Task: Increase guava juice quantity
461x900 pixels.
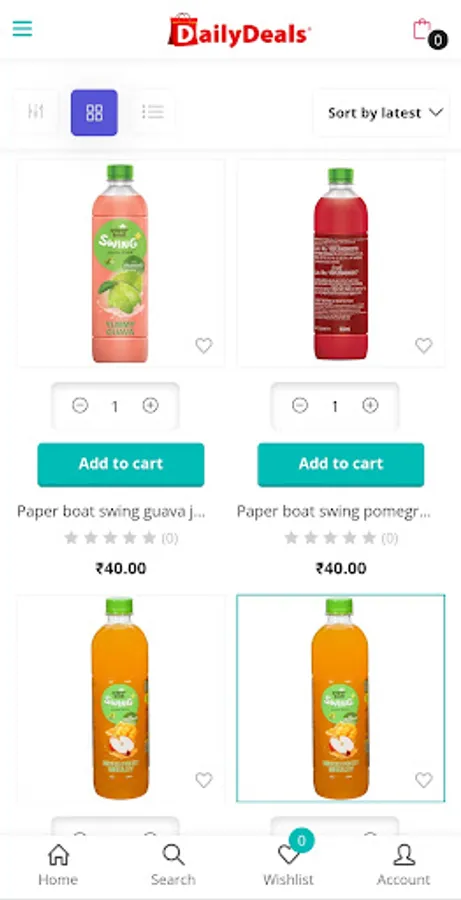Action: (x=150, y=406)
